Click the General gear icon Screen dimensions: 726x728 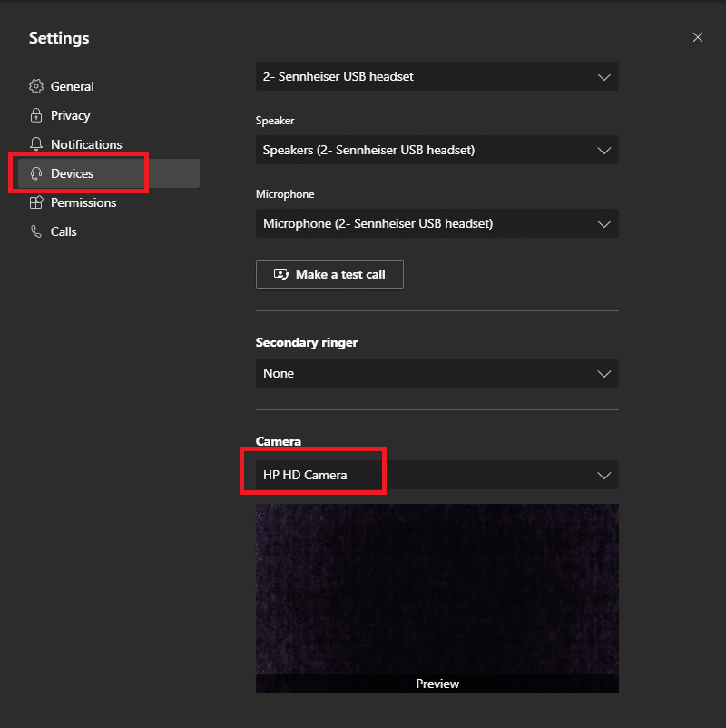click(x=36, y=86)
